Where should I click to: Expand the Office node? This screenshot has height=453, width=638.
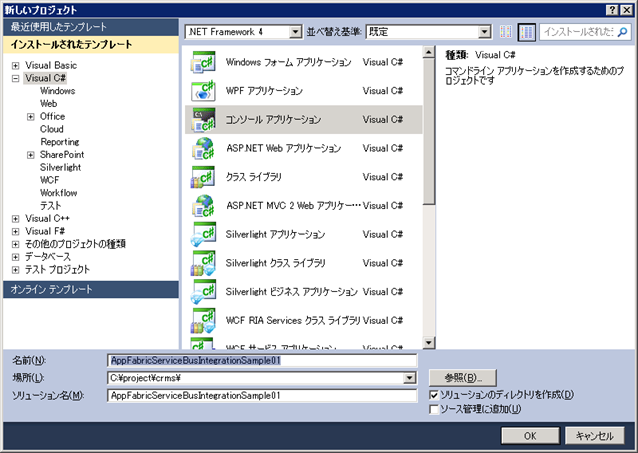point(31,117)
